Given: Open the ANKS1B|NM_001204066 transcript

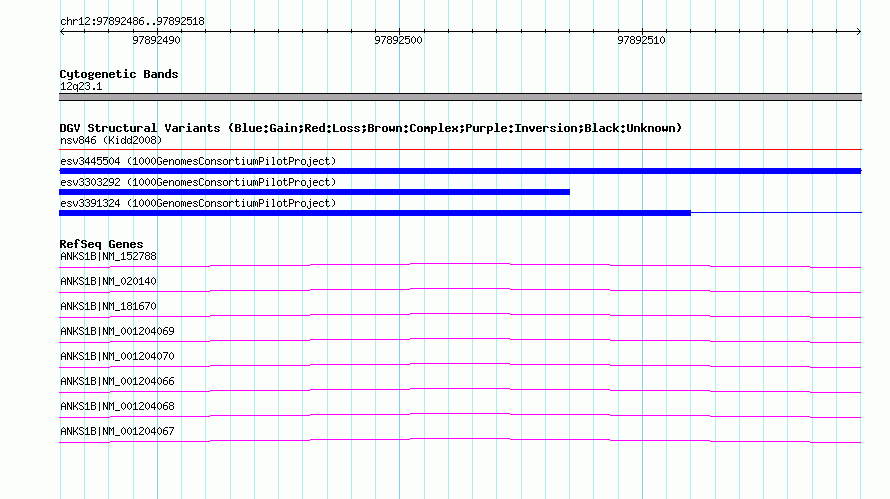Looking at the screenshot, I should (x=117, y=381).
